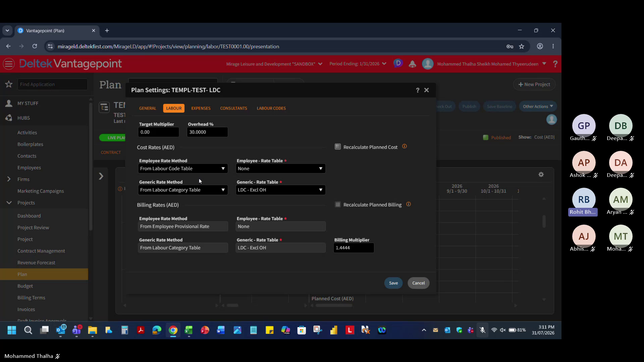644x362 pixels.
Task: Click the team member avatar below Other Actions
Action: pos(551,120)
